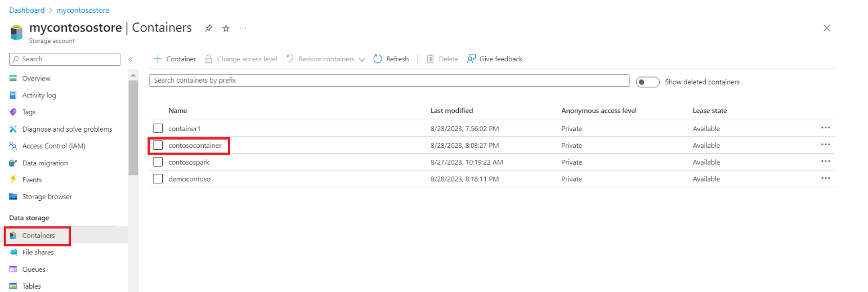Sort by the Name column header
The height and width of the screenshot is (292, 868).
click(178, 110)
